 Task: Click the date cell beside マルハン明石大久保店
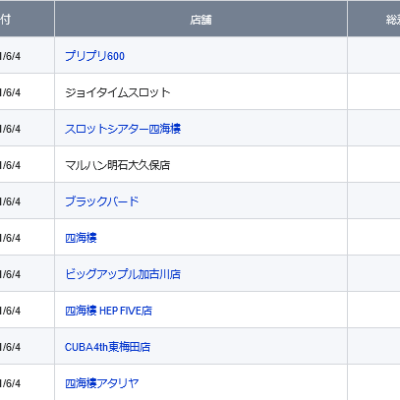(x=27, y=165)
